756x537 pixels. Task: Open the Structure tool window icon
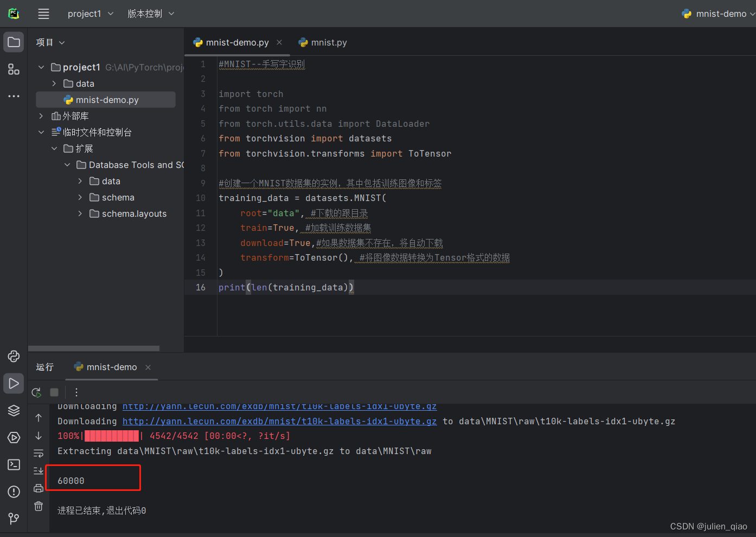pyautogui.click(x=14, y=69)
